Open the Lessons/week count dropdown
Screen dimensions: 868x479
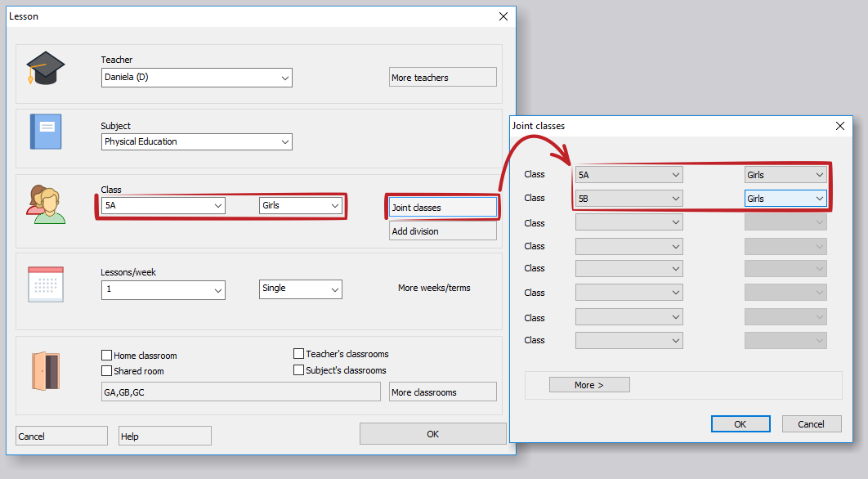[163, 289]
